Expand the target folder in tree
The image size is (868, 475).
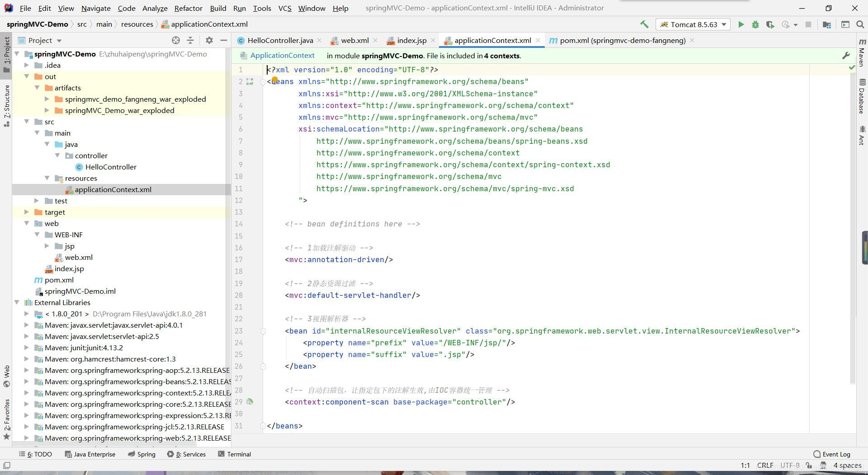tap(27, 212)
